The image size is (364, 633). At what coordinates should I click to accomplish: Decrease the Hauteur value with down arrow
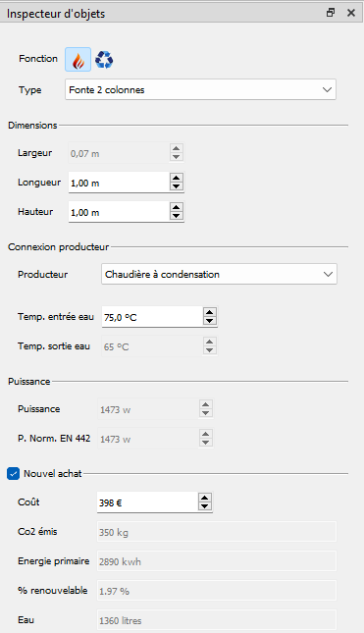click(176, 216)
